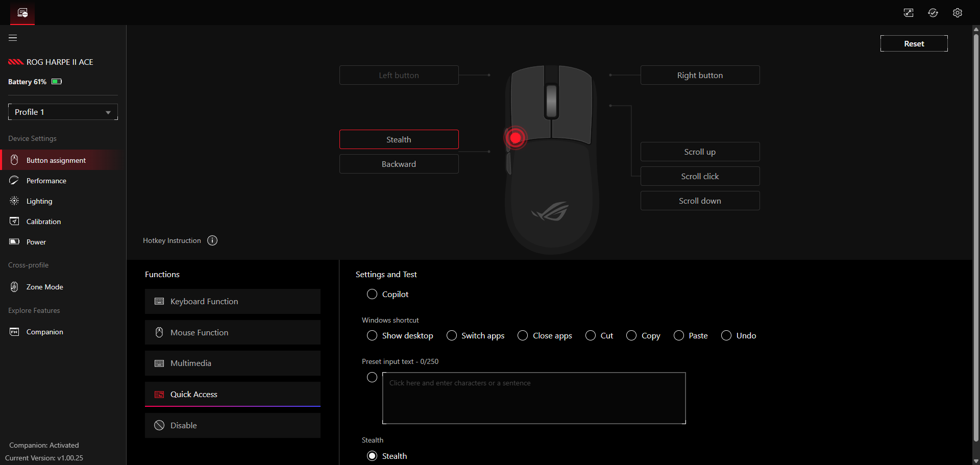Expand the Profile 1 dropdown
This screenshot has width=980, height=465.
tap(63, 112)
